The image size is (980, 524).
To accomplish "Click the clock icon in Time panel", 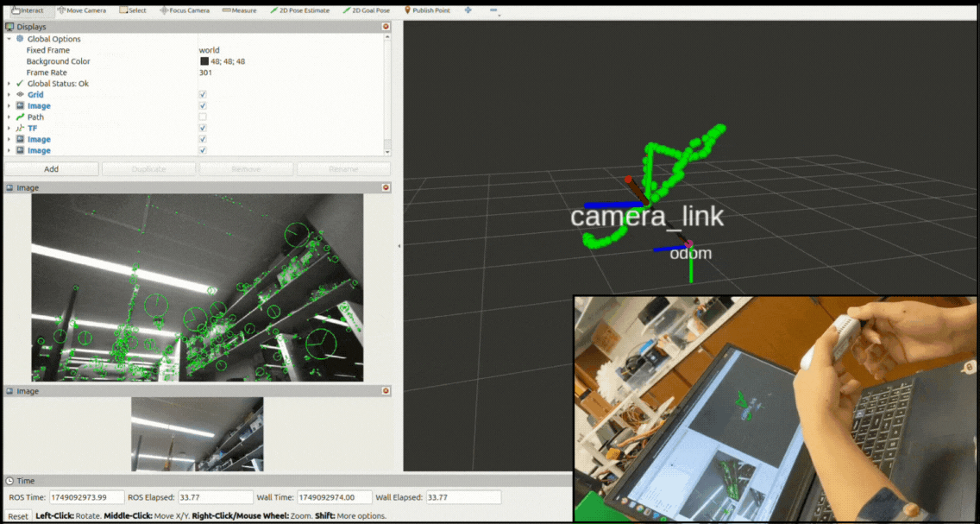I will pos(10,481).
